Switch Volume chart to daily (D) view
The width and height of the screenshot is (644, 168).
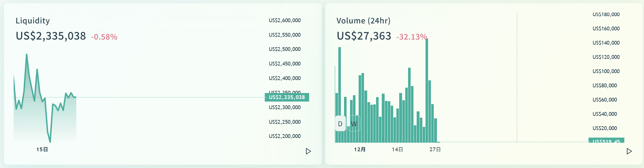click(x=340, y=124)
